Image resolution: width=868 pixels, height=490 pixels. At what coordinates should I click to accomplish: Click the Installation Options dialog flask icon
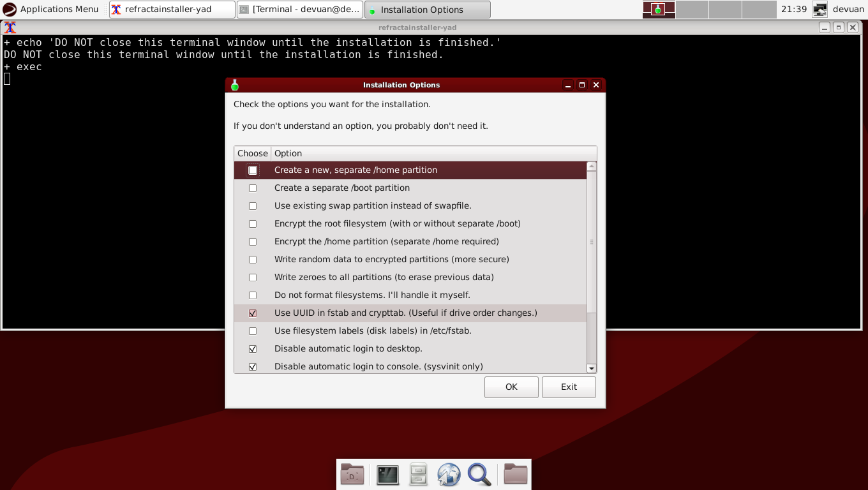click(234, 85)
